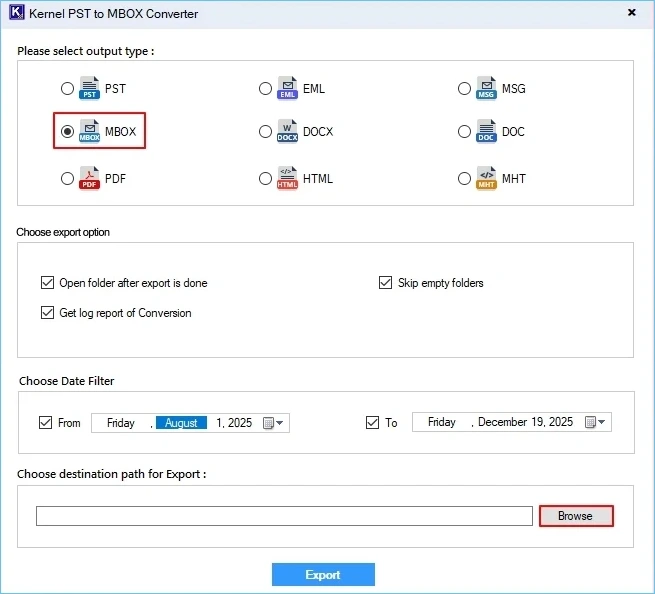Toggle Get log report of Conversion
This screenshot has width=655, height=594.
pos(47,312)
